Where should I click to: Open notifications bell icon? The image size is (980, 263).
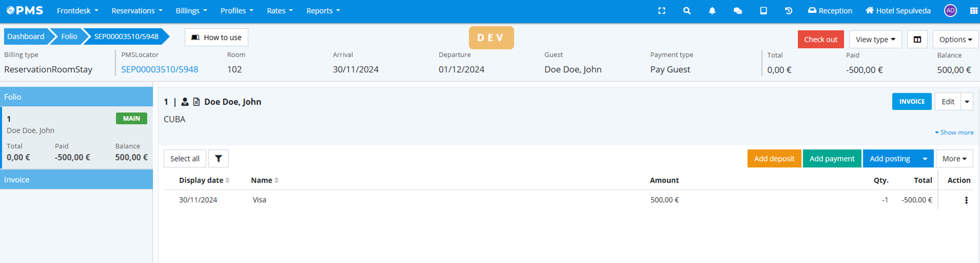pyautogui.click(x=712, y=11)
